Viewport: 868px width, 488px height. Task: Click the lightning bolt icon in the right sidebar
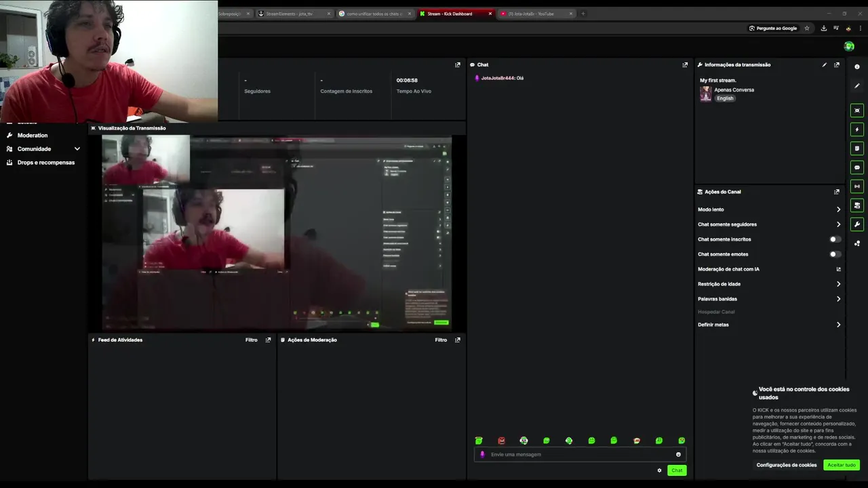pyautogui.click(x=857, y=129)
